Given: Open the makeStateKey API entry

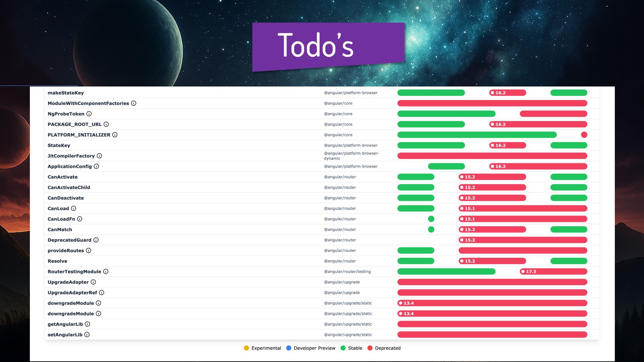Looking at the screenshot, I should pos(66,93).
